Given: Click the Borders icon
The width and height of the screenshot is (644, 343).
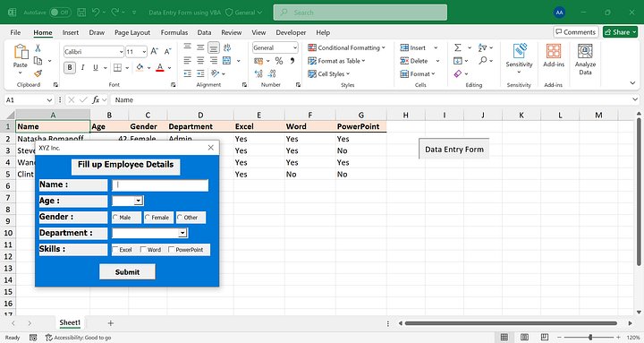Looking at the screenshot, I should 117,67.
